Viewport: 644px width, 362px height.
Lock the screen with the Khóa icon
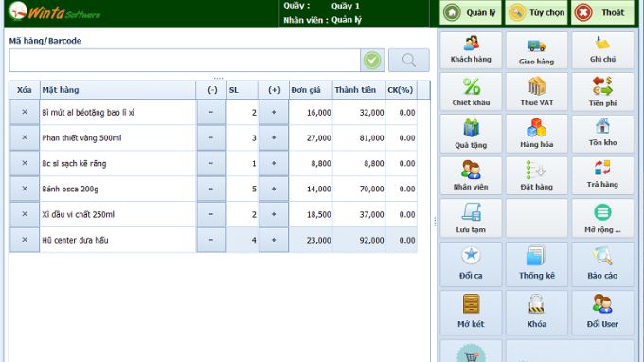click(x=536, y=313)
